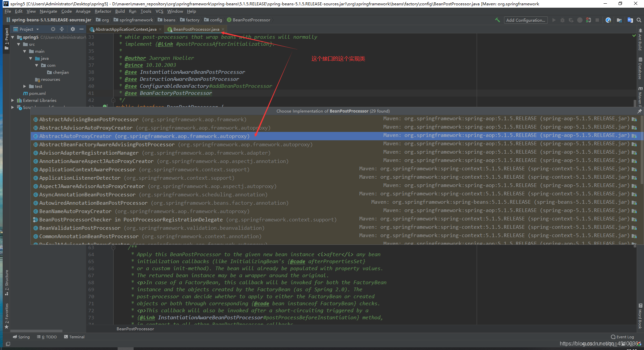Click the Attach Debugger to Process icon

click(589, 20)
